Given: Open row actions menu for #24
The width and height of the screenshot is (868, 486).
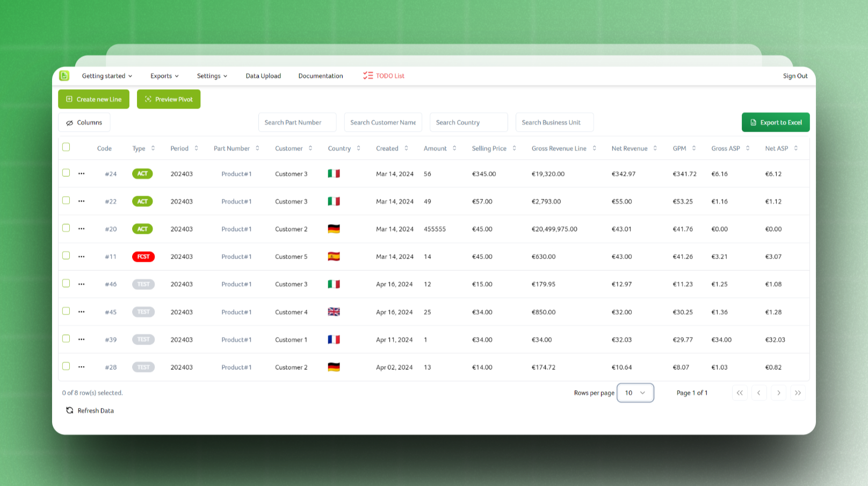Looking at the screenshot, I should (x=81, y=174).
